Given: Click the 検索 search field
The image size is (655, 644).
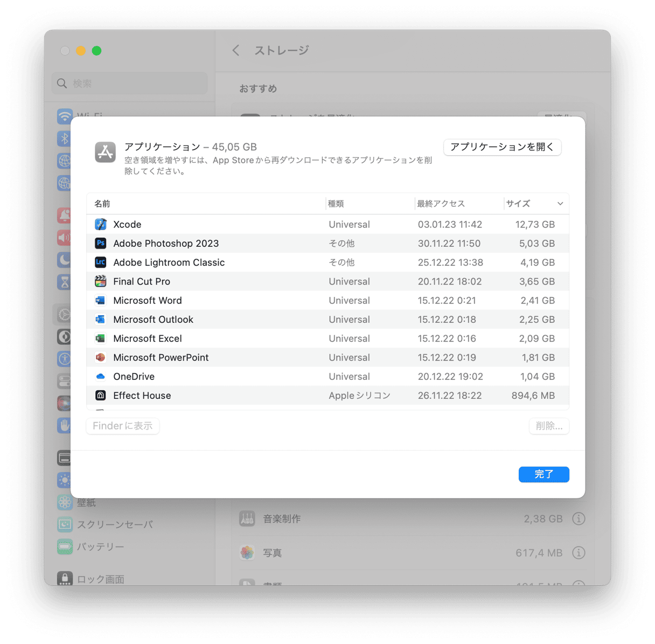Looking at the screenshot, I should point(130,84).
